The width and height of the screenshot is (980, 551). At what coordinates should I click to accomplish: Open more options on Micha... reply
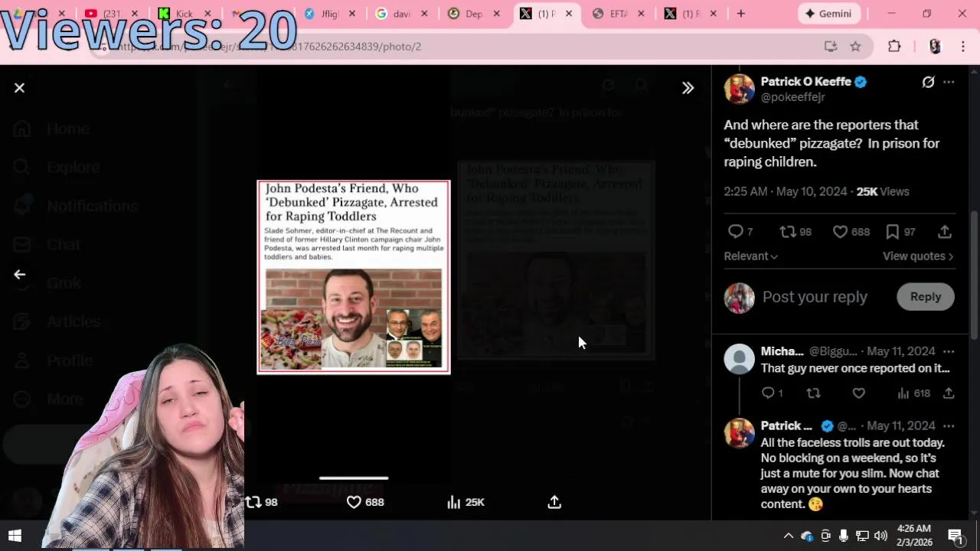(x=949, y=351)
